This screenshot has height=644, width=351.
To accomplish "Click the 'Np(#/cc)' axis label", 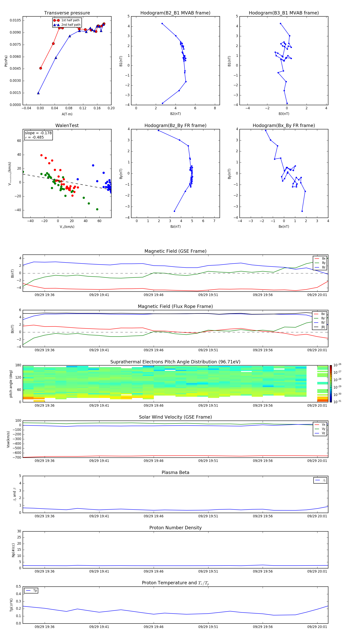I will (13, 550).
